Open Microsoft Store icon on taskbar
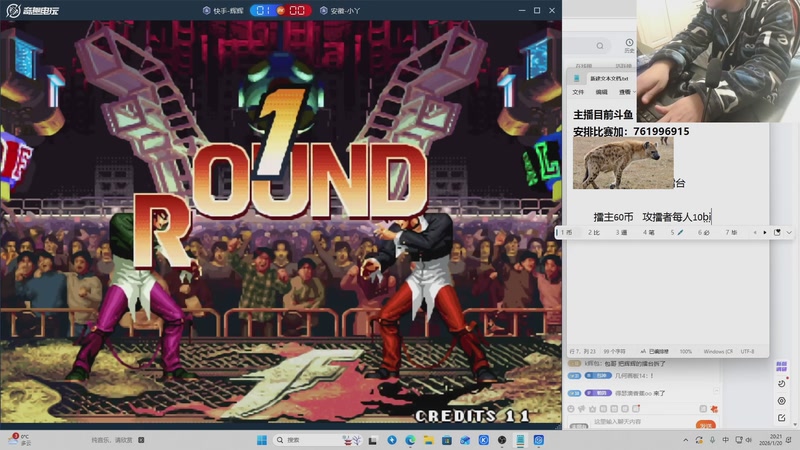 point(447,440)
